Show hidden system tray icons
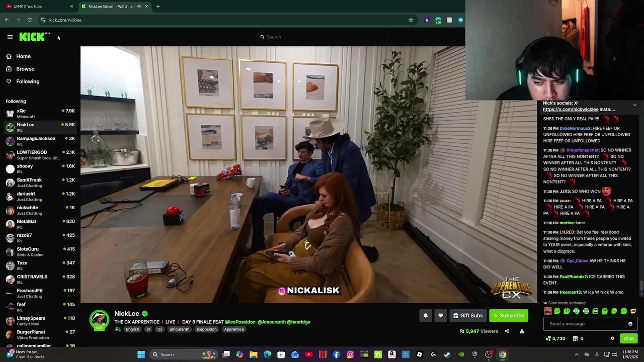This screenshot has width=644, height=362. coord(577,354)
